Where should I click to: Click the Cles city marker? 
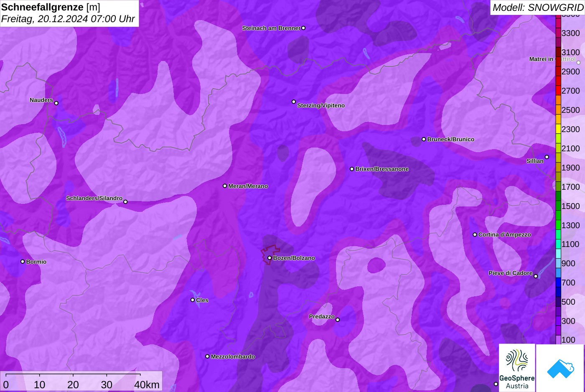pyautogui.click(x=193, y=300)
